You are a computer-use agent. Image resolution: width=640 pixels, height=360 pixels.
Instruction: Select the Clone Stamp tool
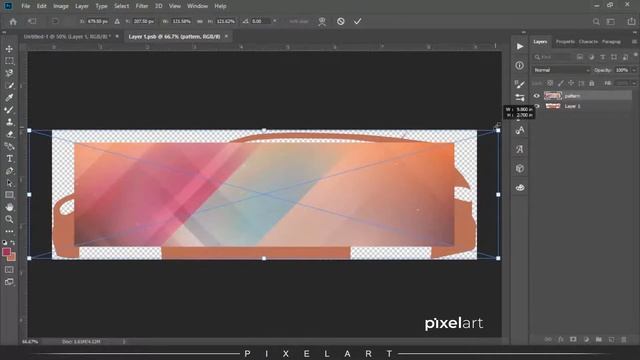coord(9,122)
